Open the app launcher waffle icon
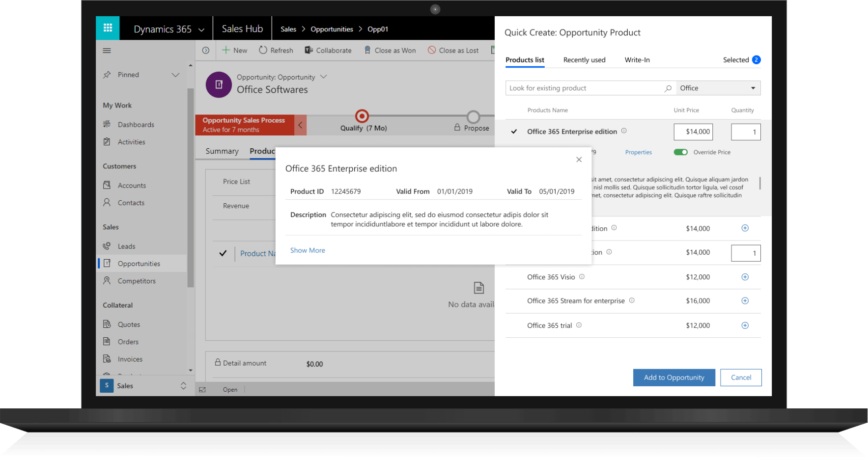Viewport: 868px width, 457px height. point(108,28)
